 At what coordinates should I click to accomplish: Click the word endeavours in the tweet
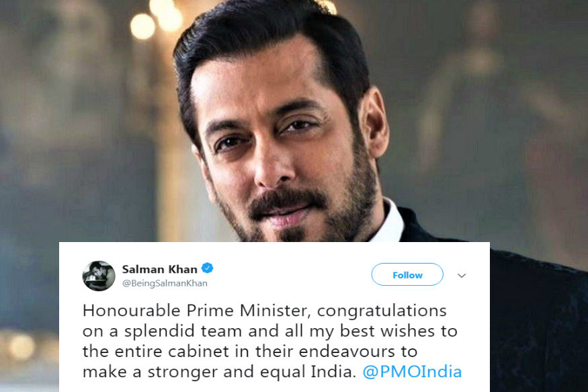click(347, 352)
